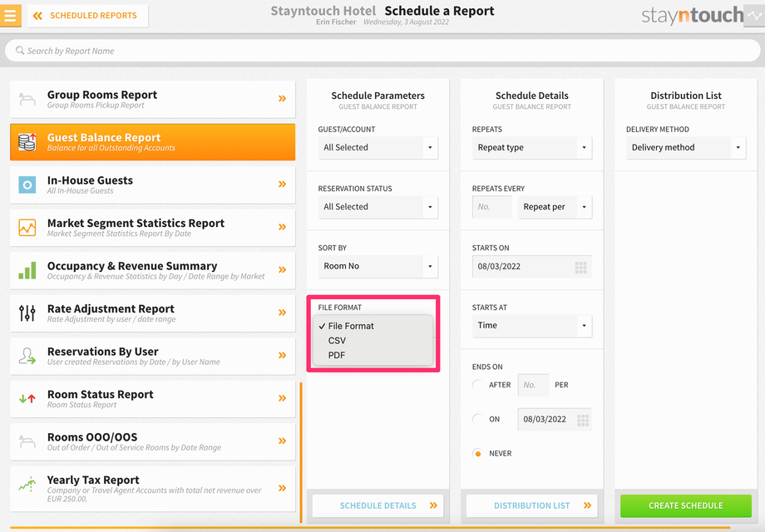
Task: Click the Occupancy & Revenue bar chart icon
Action: 27,270
